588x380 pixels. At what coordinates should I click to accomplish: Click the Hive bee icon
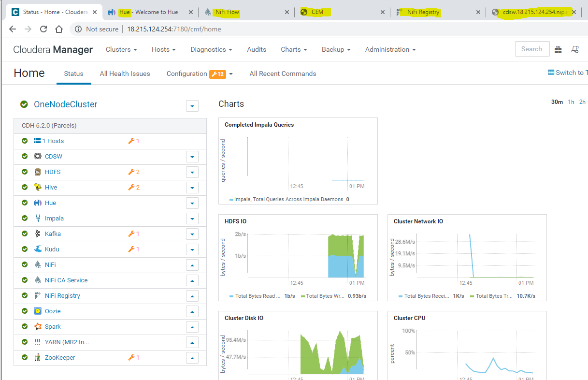38,187
